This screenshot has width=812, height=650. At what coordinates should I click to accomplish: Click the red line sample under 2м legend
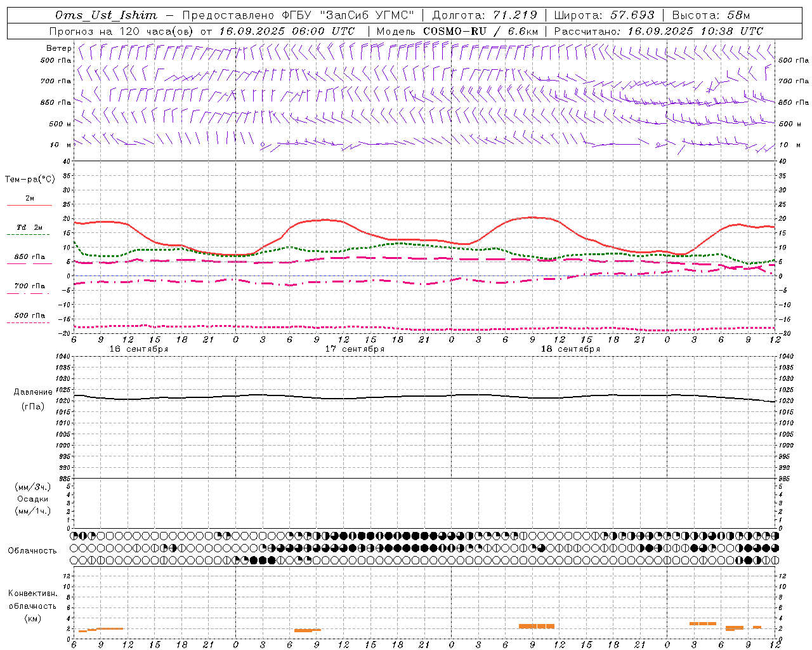(x=29, y=206)
